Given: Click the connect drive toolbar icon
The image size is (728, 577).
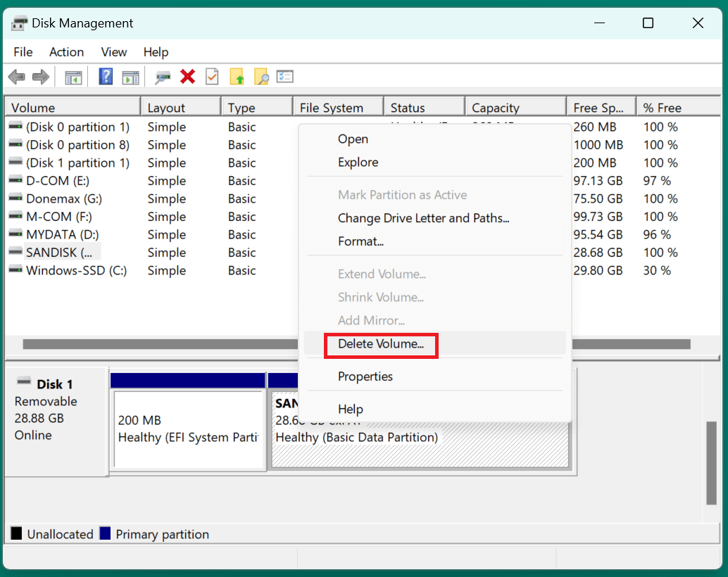Looking at the screenshot, I should point(163,77).
